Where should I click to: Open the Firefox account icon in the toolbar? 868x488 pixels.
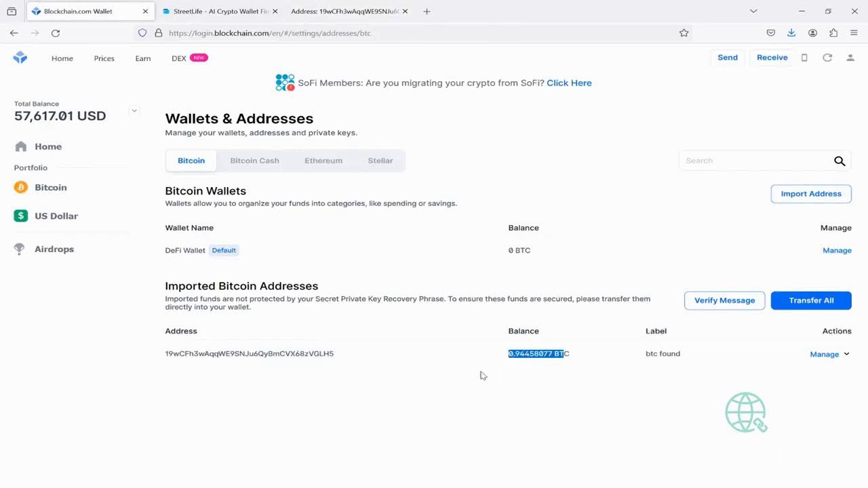812,33
